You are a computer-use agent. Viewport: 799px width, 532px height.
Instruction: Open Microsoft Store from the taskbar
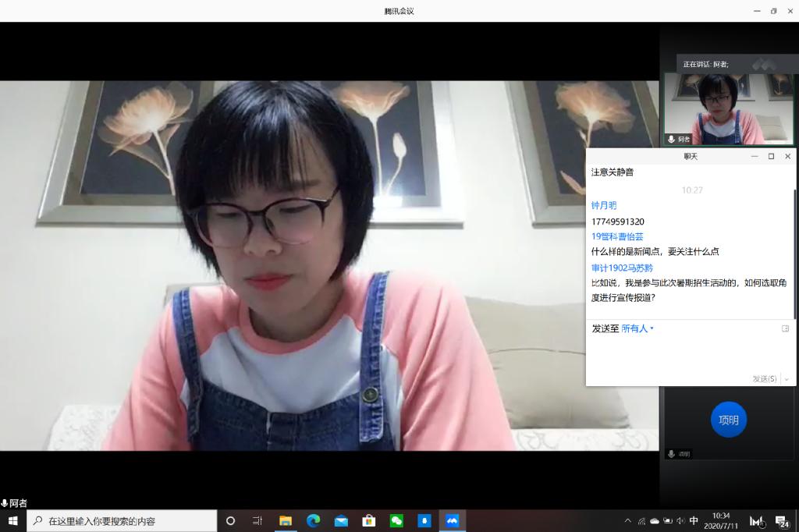[369, 520]
